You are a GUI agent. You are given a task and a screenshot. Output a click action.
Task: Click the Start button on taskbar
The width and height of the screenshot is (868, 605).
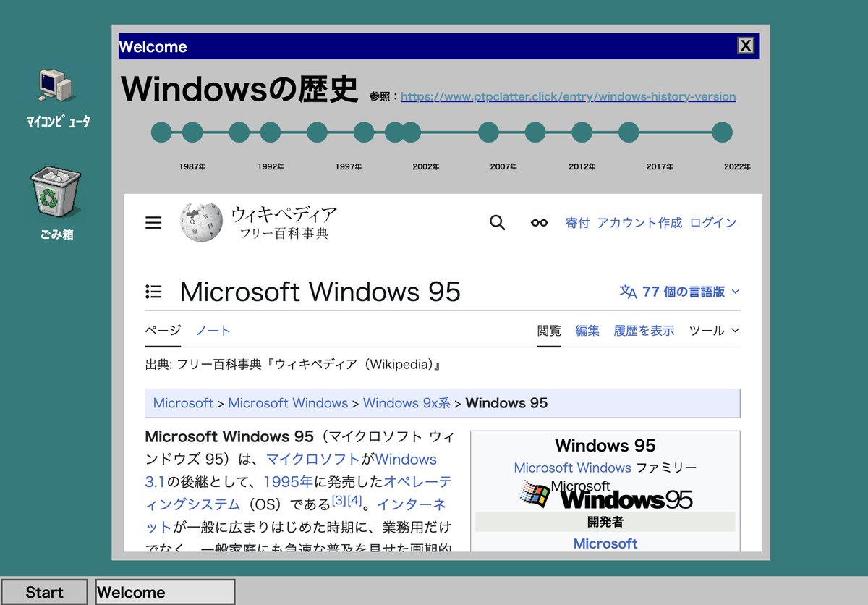coord(44,592)
